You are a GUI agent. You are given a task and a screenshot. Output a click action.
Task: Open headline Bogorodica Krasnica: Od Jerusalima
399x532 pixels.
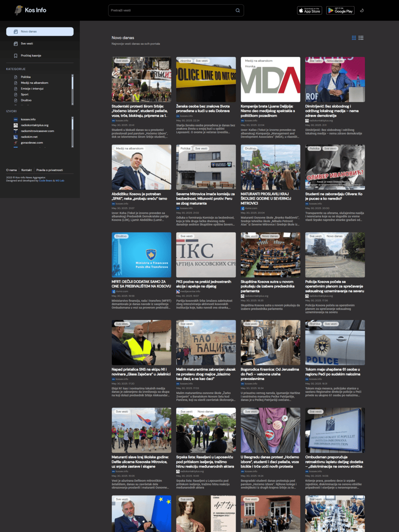pyautogui.click(x=271, y=374)
